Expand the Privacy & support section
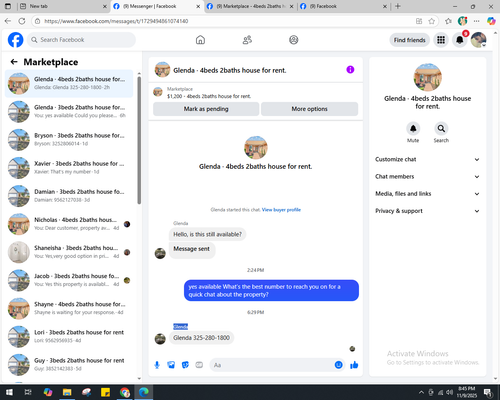Image resolution: width=500 pixels, height=400 pixels. point(427,211)
